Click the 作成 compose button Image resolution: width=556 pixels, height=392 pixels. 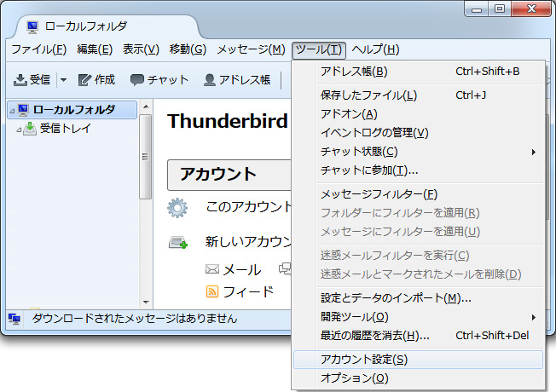click(96, 80)
